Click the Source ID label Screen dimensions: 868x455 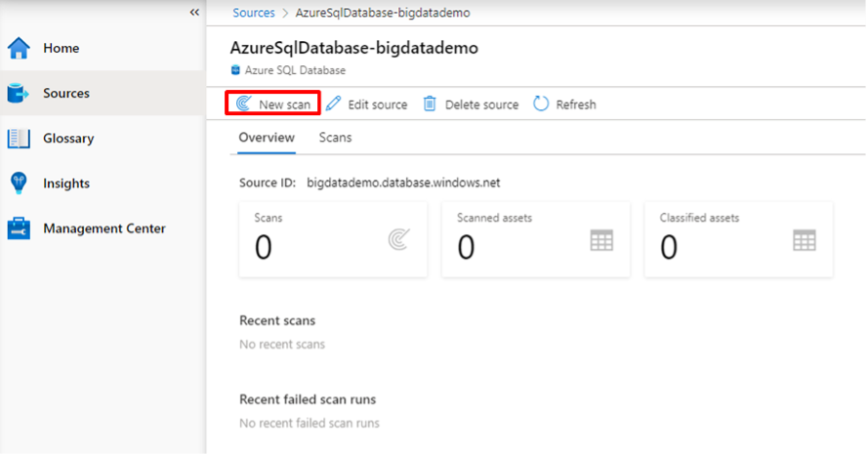coord(268,183)
